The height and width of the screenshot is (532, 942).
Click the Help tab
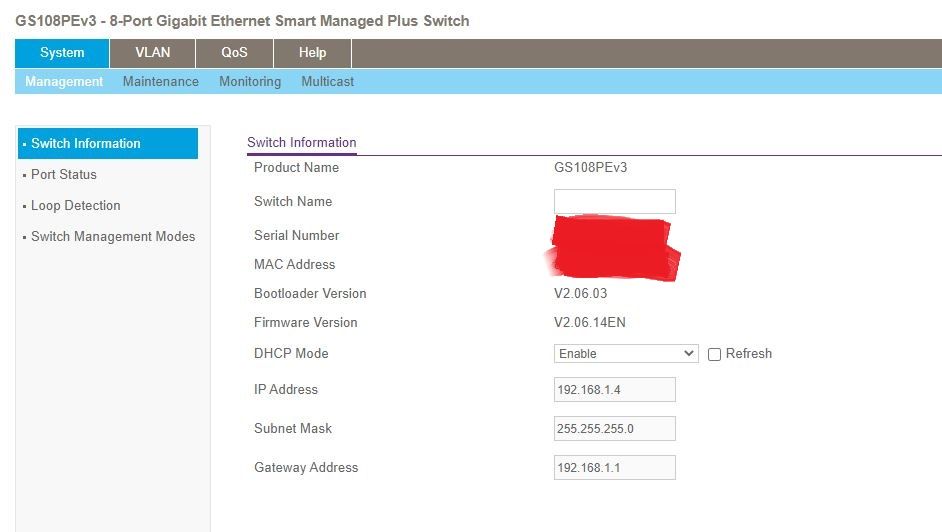312,53
